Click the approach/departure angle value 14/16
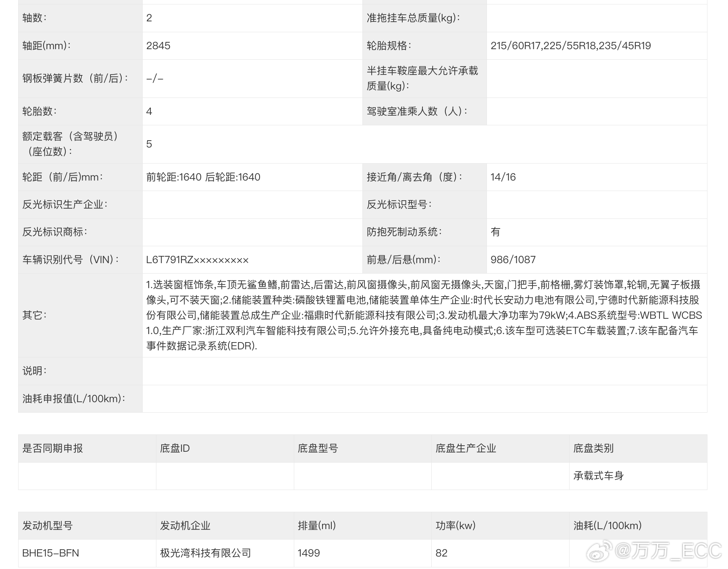 pos(503,177)
